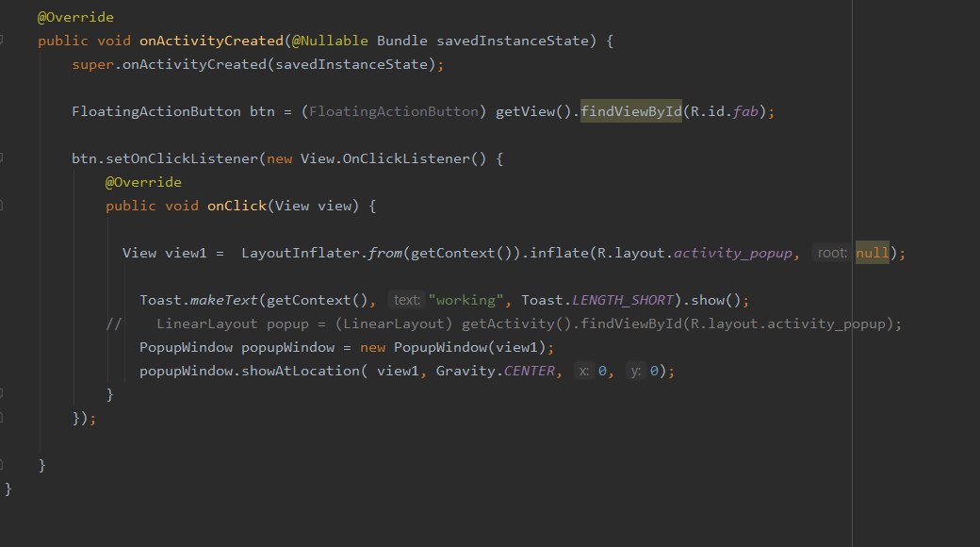Screen dimensions: 980x547
Task: Click the italic fab identifier in R.id.fab
Action: pyautogui.click(x=745, y=111)
